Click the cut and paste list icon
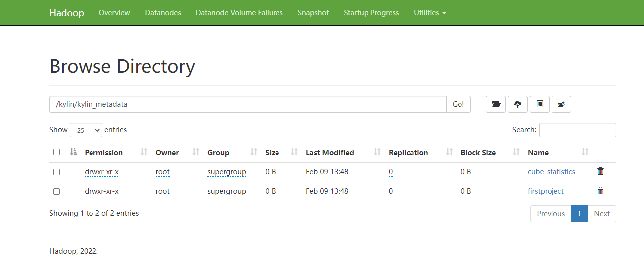 pyautogui.click(x=540, y=104)
